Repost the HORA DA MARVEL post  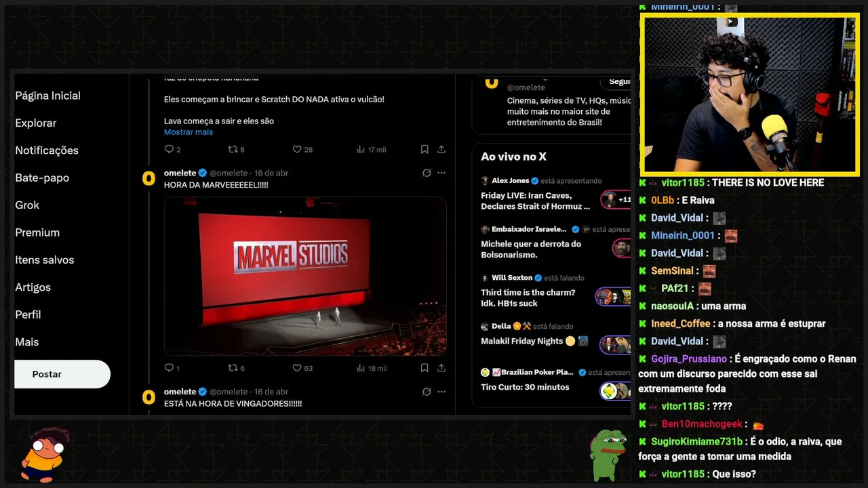pos(236,368)
